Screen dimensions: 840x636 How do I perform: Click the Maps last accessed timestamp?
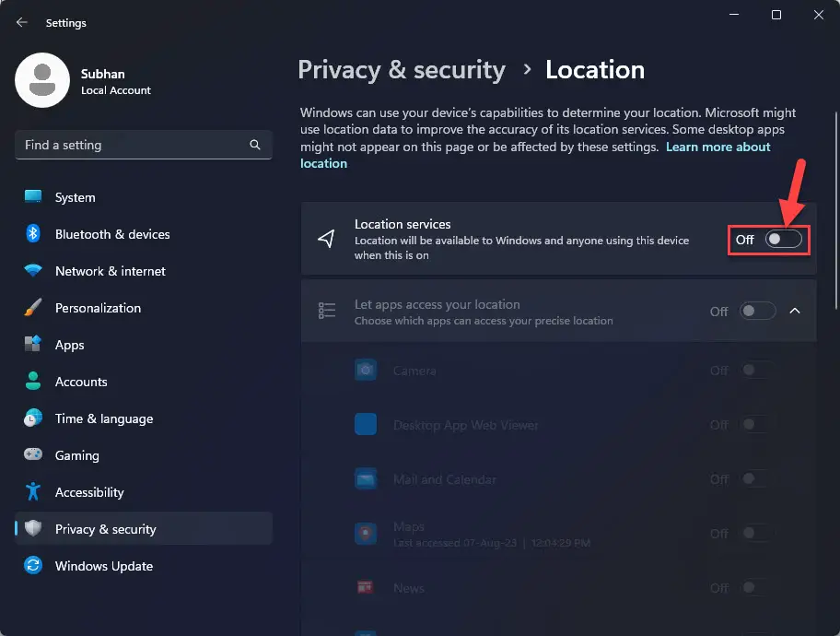tap(492, 543)
